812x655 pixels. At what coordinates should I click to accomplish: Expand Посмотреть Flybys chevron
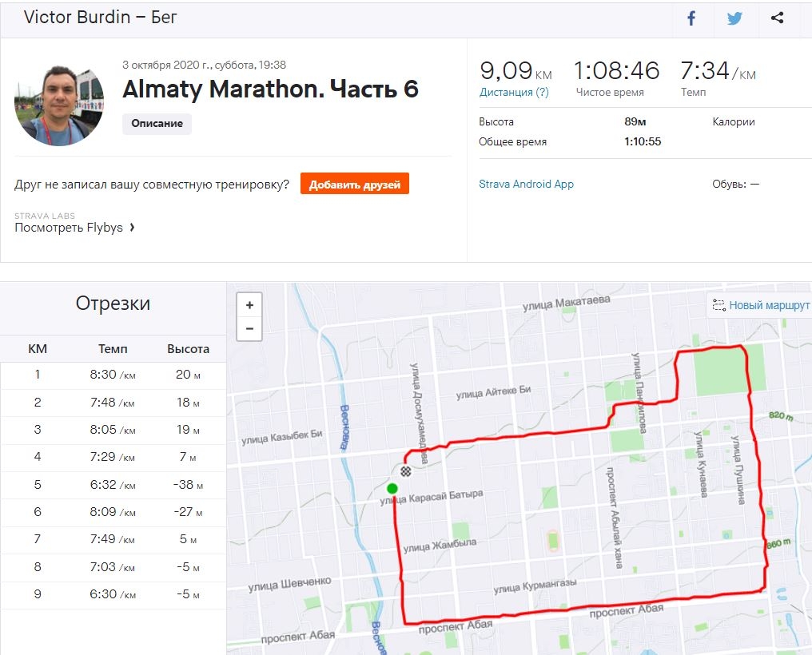[132, 228]
